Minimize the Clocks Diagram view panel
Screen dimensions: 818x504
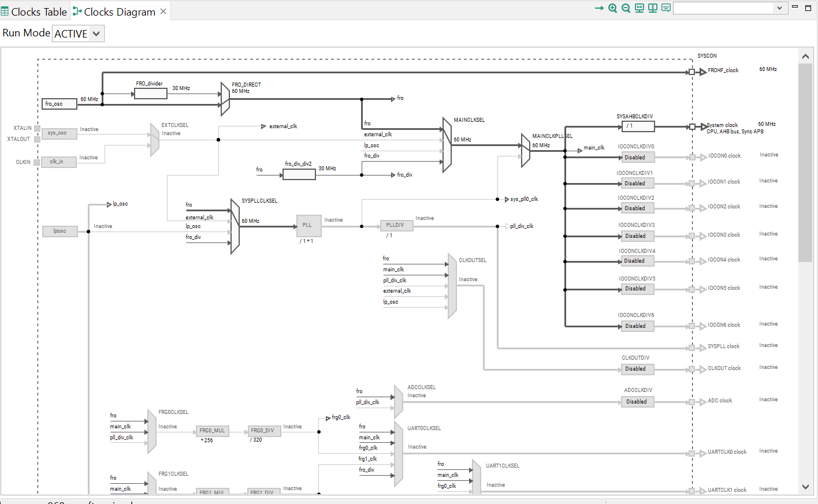pos(794,7)
